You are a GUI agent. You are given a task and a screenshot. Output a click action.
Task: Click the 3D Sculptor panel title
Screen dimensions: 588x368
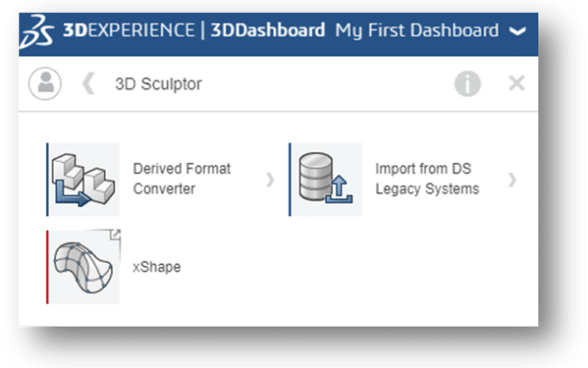[158, 84]
